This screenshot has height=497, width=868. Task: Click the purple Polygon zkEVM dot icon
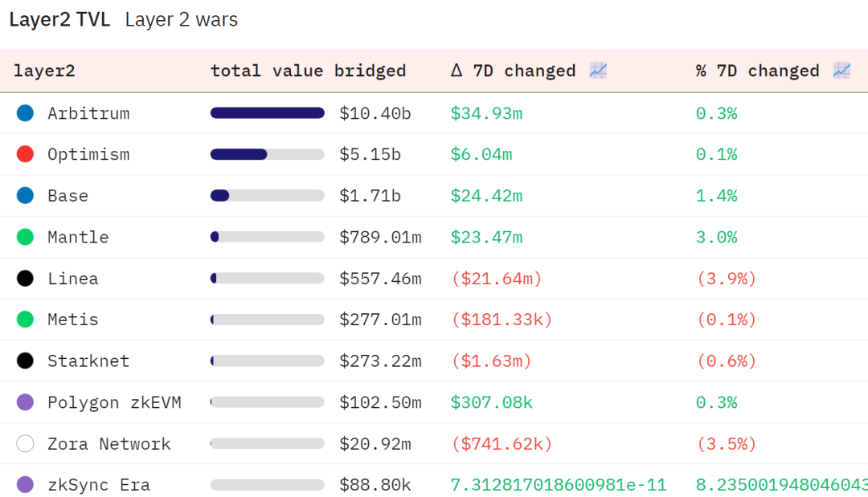pyautogui.click(x=25, y=402)
